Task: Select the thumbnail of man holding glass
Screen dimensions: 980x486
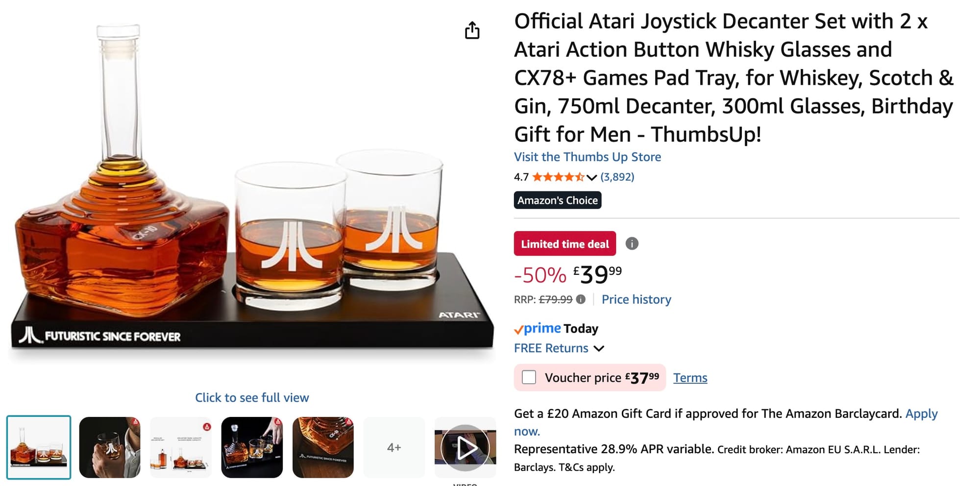Action: pos(110,447)
